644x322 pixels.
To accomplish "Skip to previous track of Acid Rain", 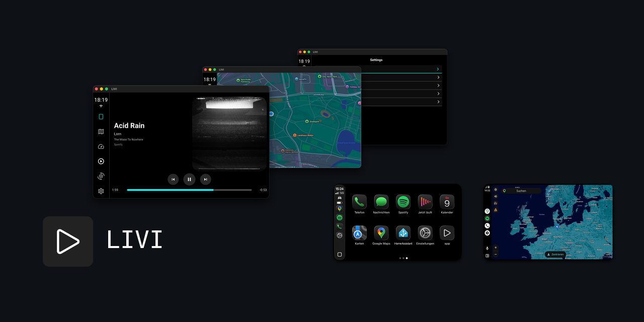I will click(173, 179).
